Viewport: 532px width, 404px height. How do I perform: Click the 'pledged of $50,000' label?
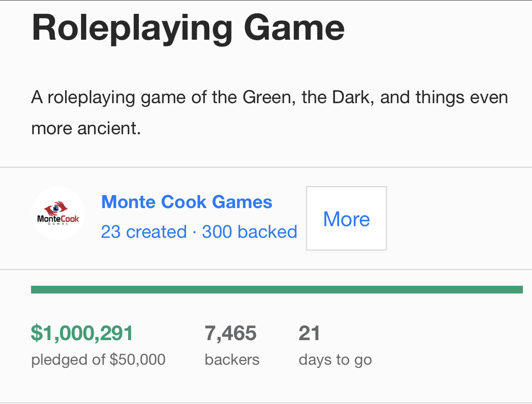point(98,360)
